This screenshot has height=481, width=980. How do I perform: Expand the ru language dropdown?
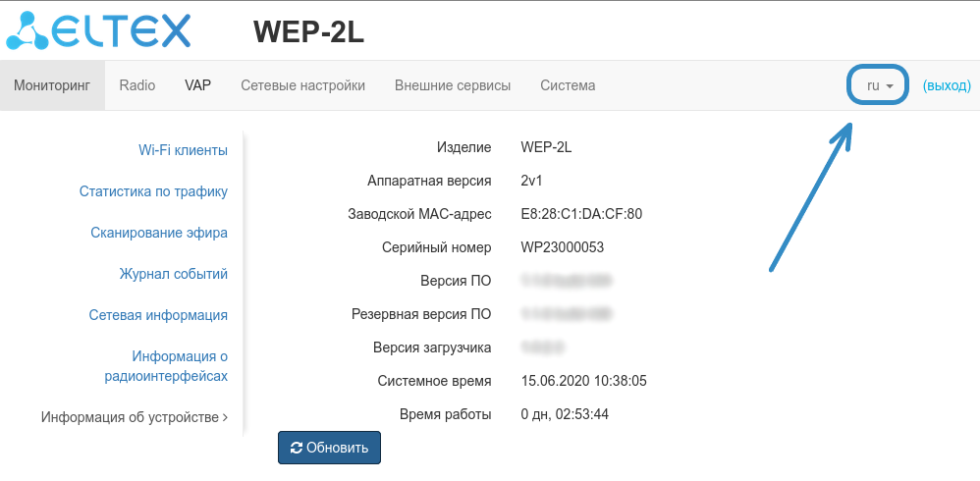879,85
